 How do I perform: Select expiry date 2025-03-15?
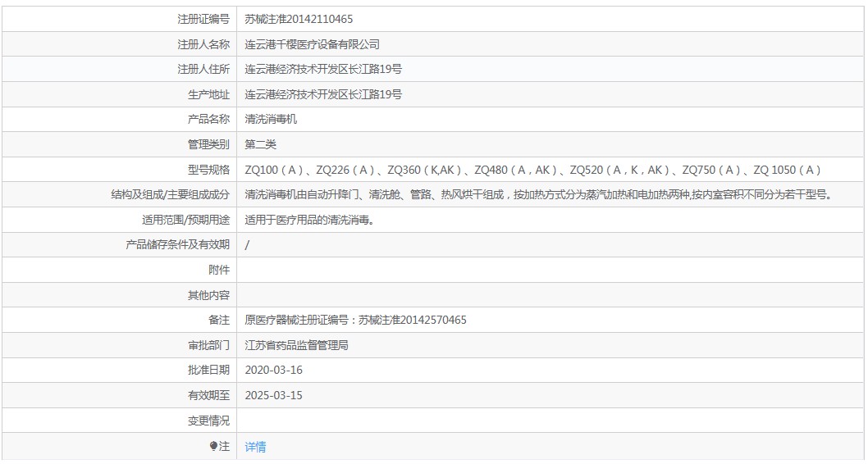click(273, 395)
